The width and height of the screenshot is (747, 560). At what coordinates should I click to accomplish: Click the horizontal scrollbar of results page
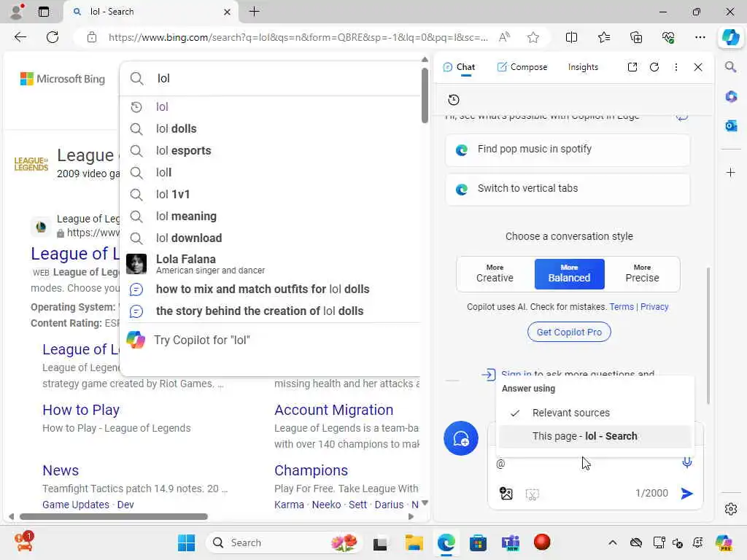pos(114,517)
